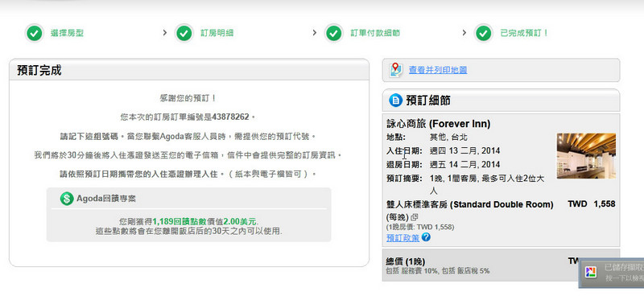Viewport: 644px width, 304px height.
Task: Click the 總價 (1晚) total label
Action: [x=406, y=261]
